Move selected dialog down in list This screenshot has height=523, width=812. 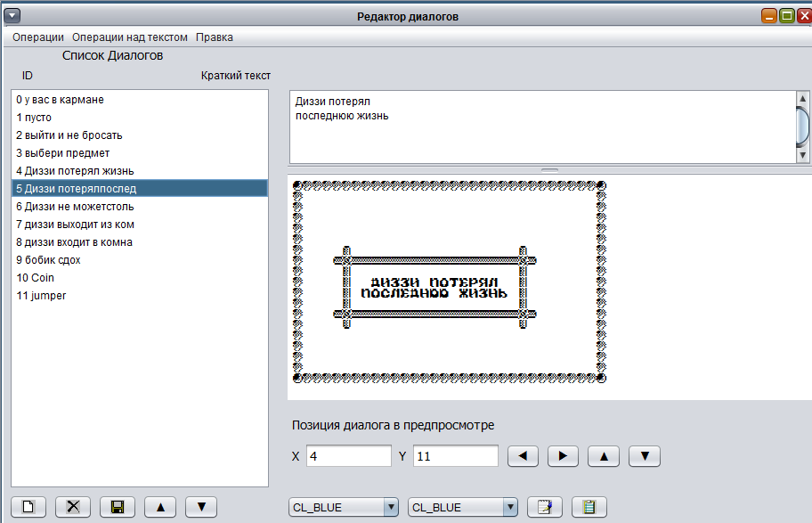201,506
